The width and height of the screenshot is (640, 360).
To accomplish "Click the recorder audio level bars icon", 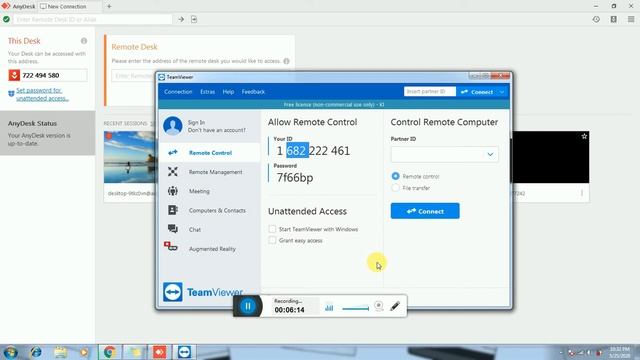I will (x=329, y=307).
